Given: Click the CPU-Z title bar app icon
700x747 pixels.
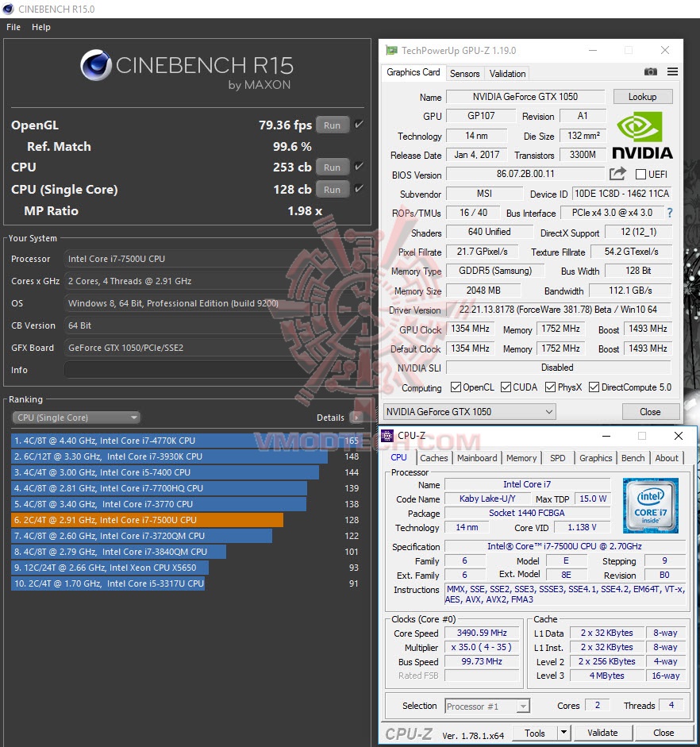Looking at the screenshot, I should tap(387, 435).
